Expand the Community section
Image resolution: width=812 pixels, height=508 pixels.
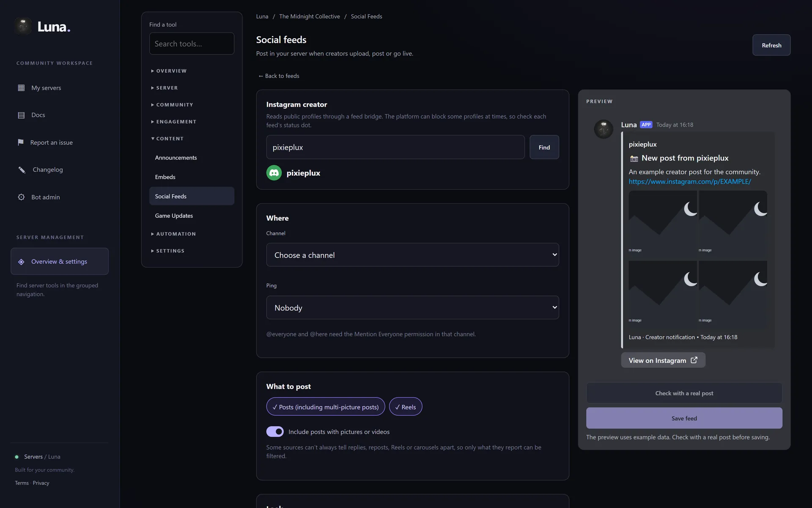pyautogui.click(x=172, y=105)
